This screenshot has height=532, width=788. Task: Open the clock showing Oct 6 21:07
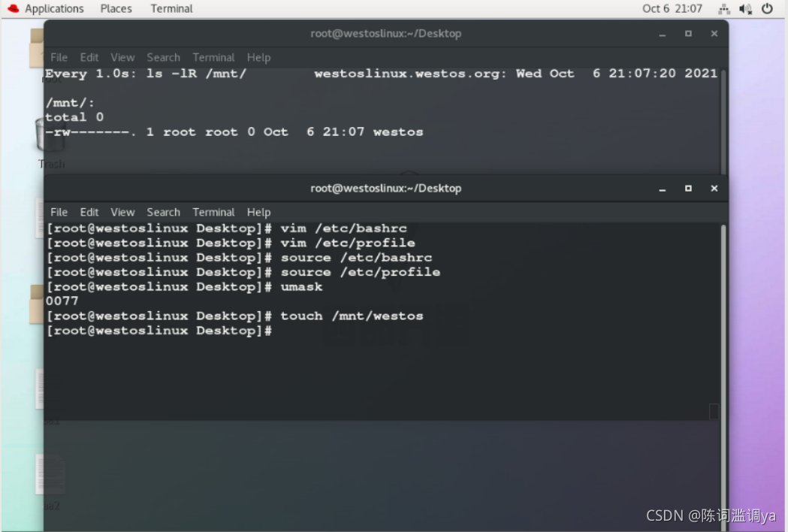(x=672, y=8)
